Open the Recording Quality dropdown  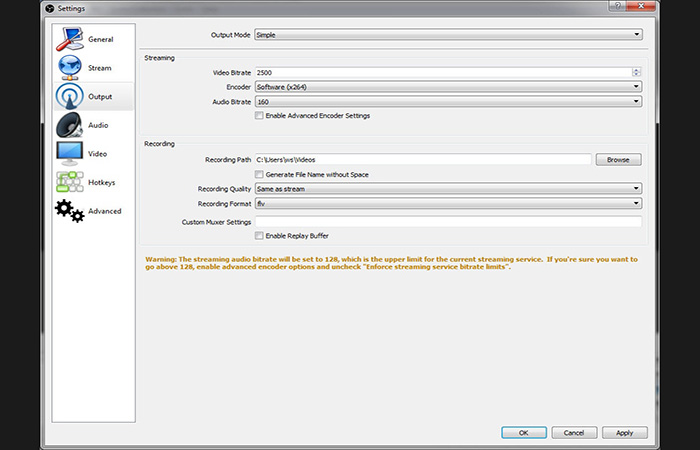(x=447, y=188)
